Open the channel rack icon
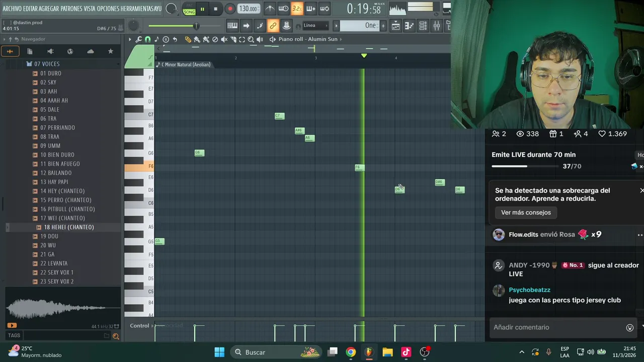The height and width of the screenshot is (362, 644). (x=423, y=26)
